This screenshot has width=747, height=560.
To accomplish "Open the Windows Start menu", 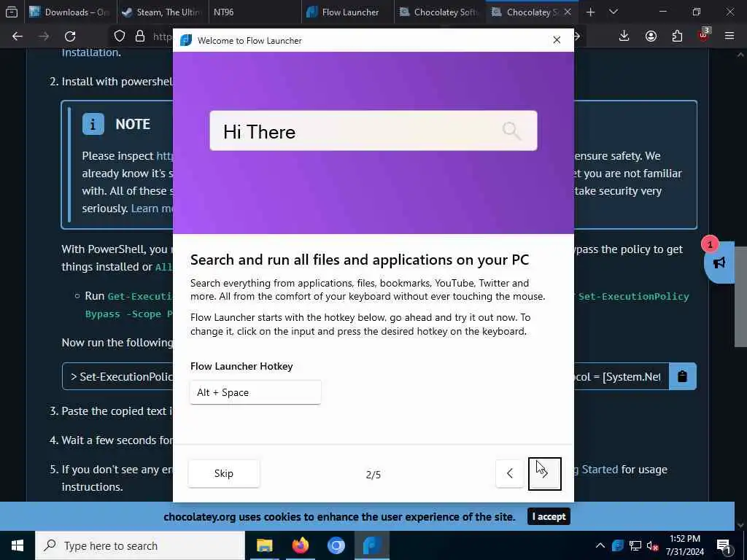I will coord(18,545).
